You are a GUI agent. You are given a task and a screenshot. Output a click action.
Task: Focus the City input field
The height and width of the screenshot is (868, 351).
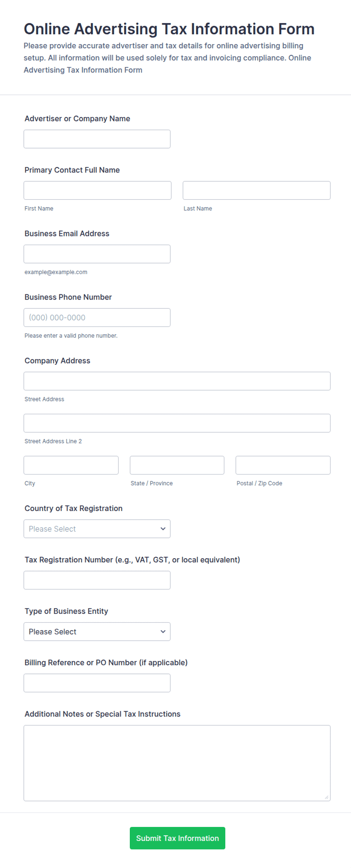click(x=71, y=465)
